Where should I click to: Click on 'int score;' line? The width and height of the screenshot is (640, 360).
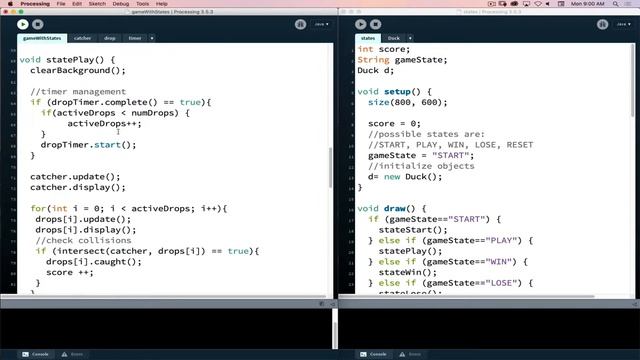click(384, 49)
